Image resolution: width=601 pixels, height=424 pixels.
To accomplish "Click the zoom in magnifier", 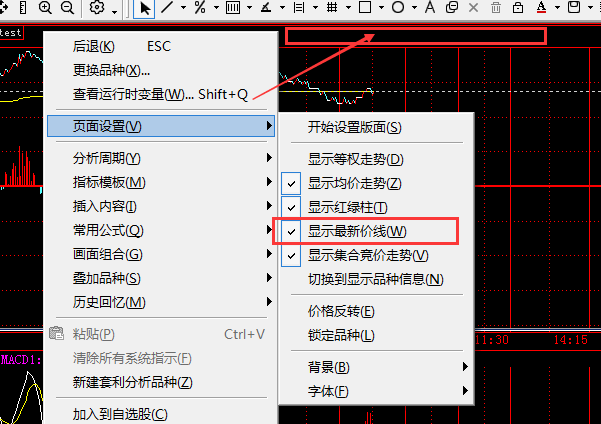I will coord(45,7).
